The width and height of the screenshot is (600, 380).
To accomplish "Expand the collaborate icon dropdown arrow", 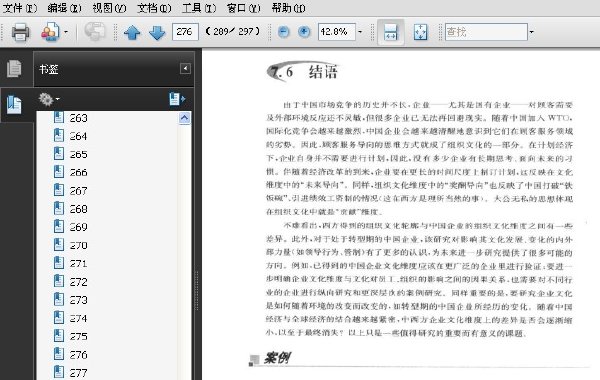I will 66,32.
